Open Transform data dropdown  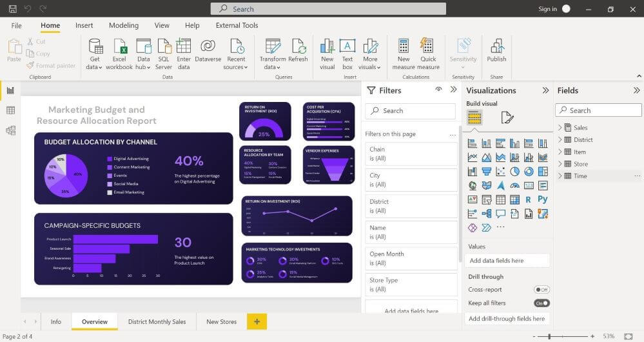273,54
